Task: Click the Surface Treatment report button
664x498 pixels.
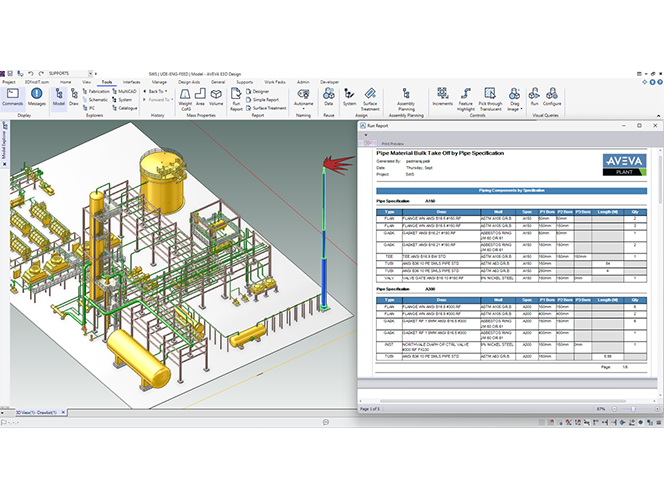Action: [269, 108]
